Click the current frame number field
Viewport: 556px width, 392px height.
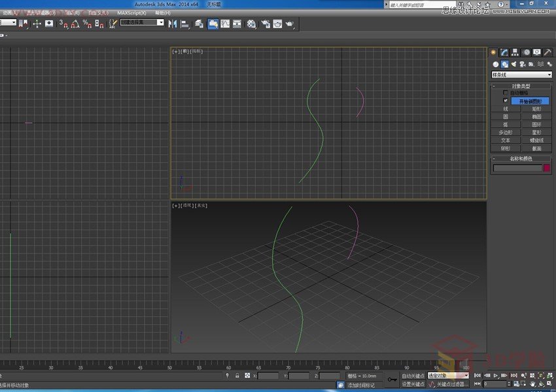(494, 384)
